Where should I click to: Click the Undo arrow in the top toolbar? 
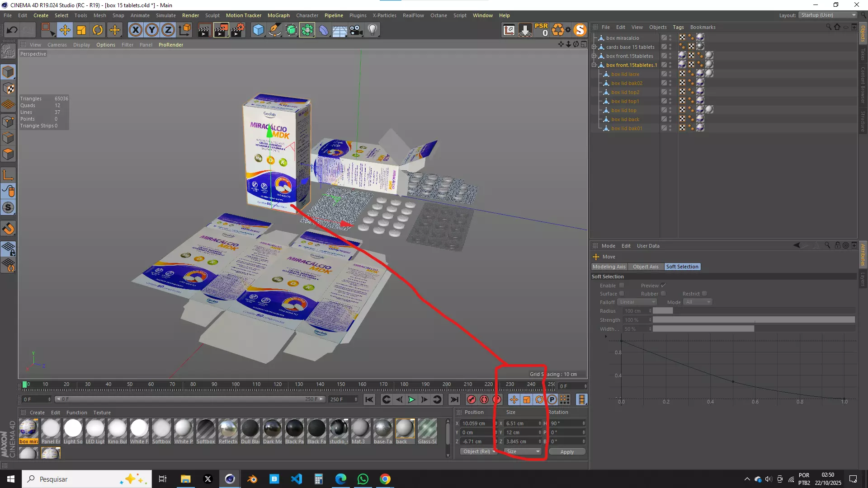(x=12, y=30)
